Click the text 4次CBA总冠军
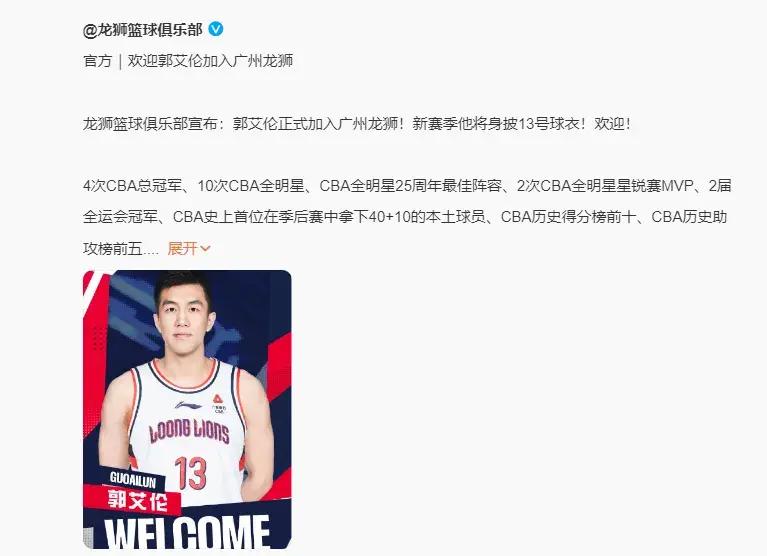Screen dimensions: 767x556 point(132,186)
